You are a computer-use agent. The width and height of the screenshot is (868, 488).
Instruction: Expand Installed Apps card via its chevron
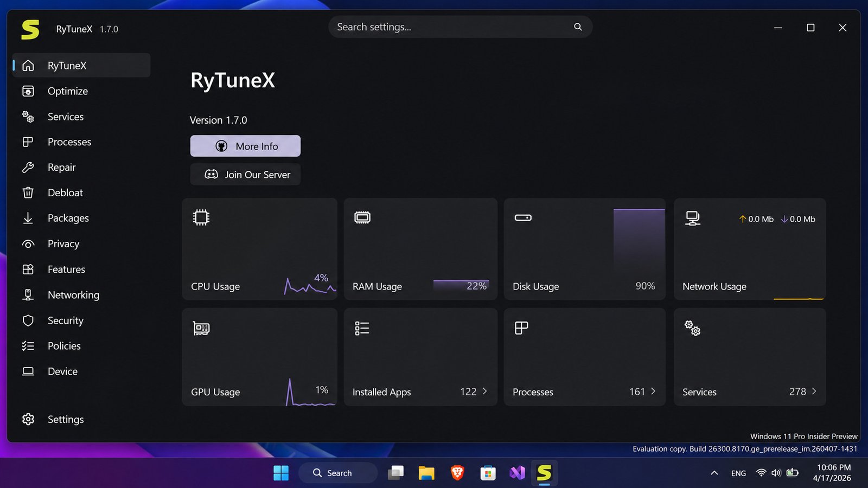[x=484, y=391]
